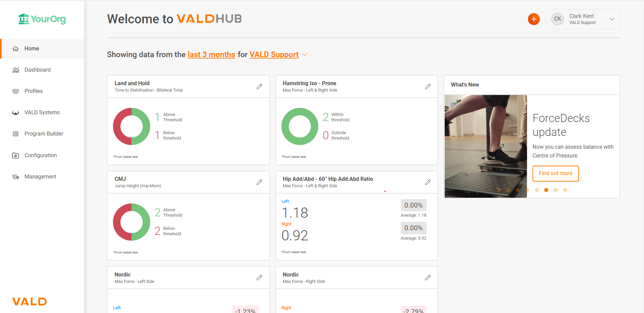
Task: Click the Land and Hold tile title
Action: click(132, 83)
